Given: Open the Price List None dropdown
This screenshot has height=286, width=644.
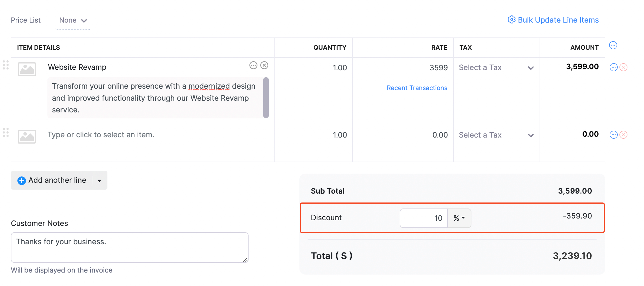Looking at the screenshot, I should (72, 20).
